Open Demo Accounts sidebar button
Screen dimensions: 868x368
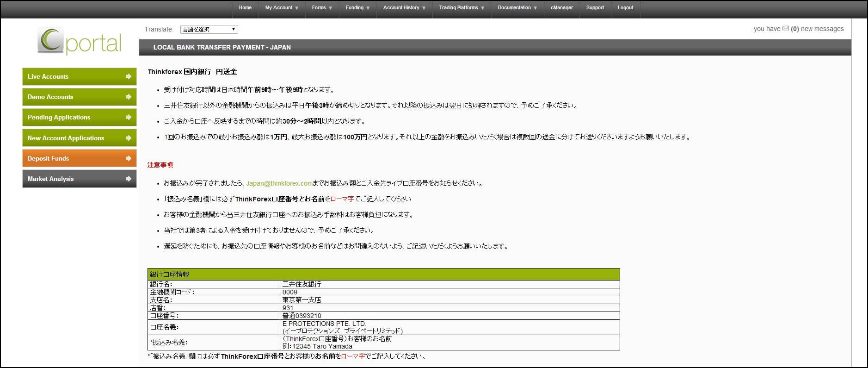pyautogui.click(x=80, y=97)
